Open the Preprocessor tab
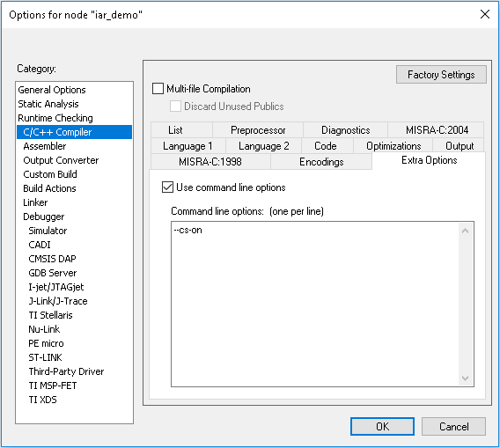The image size is (500, 448). pyautogui.click(x=258, y=129)
